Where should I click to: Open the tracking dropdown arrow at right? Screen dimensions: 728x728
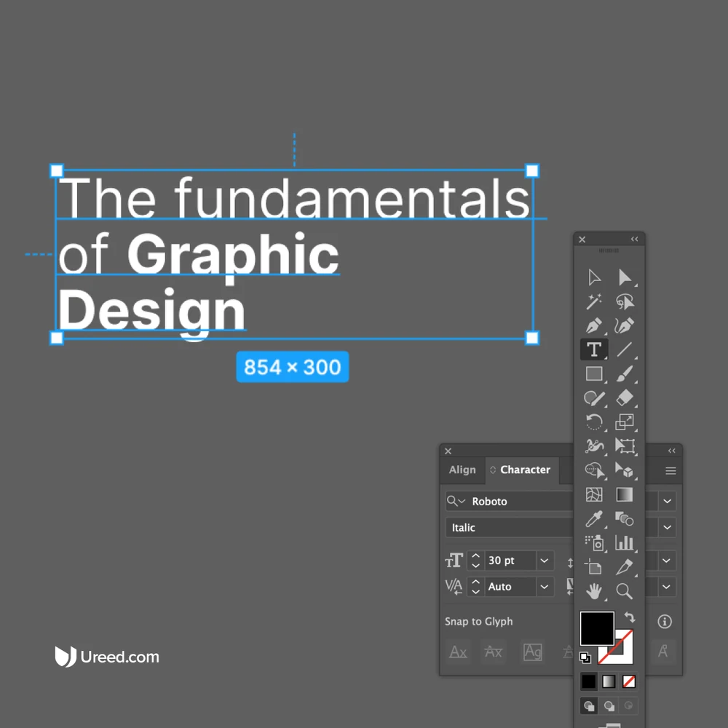[666, 586]
